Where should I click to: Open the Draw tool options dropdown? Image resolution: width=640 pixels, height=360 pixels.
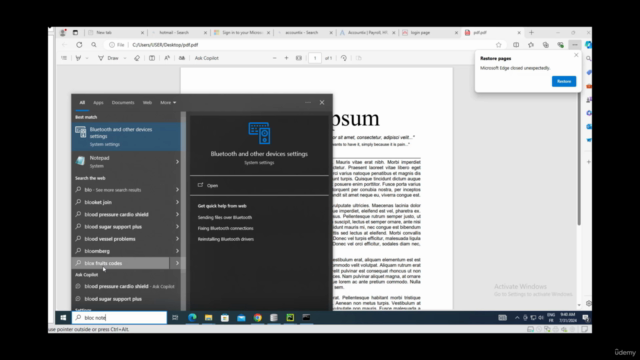[x=125, y=58]
